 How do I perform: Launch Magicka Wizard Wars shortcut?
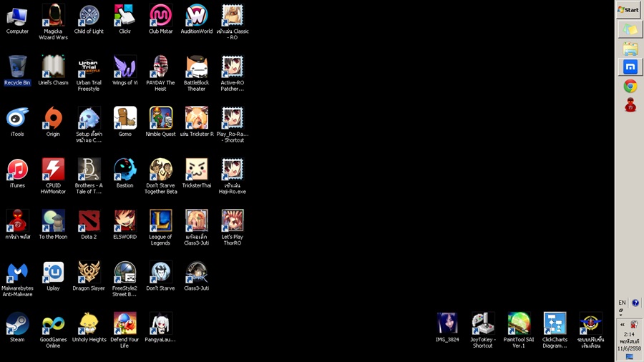[x=53, y=21]
